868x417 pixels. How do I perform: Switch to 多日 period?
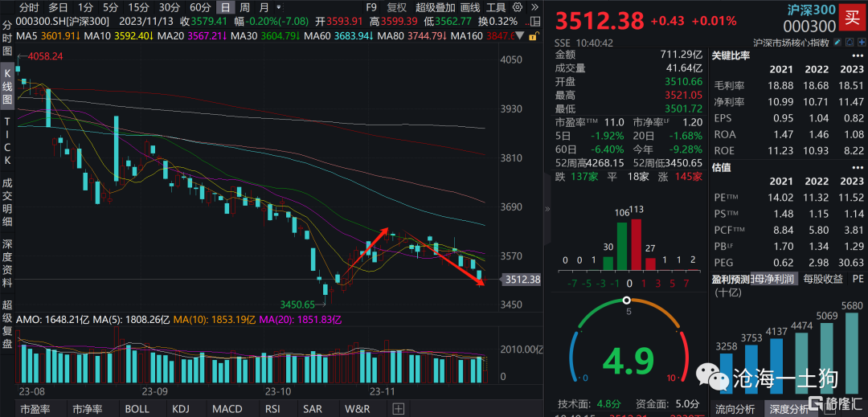click(x=59, y=8)
